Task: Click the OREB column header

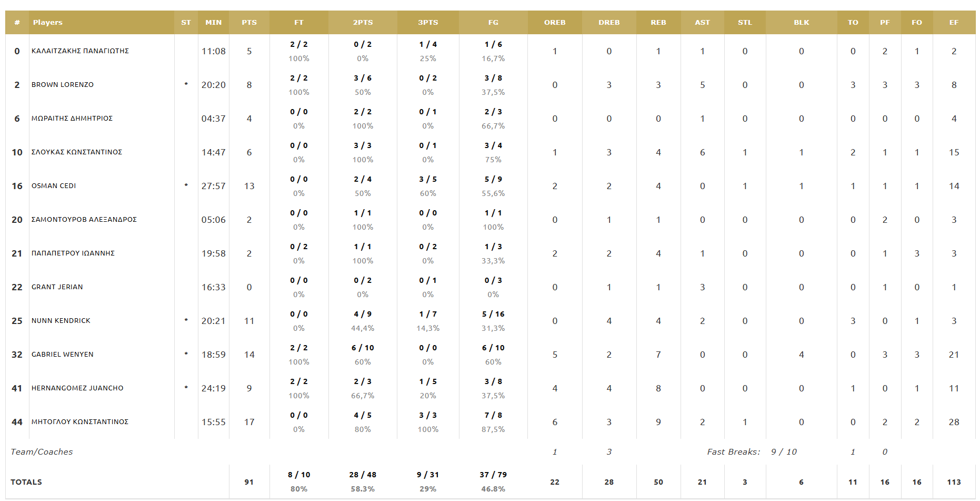Action: coord(555,23)
